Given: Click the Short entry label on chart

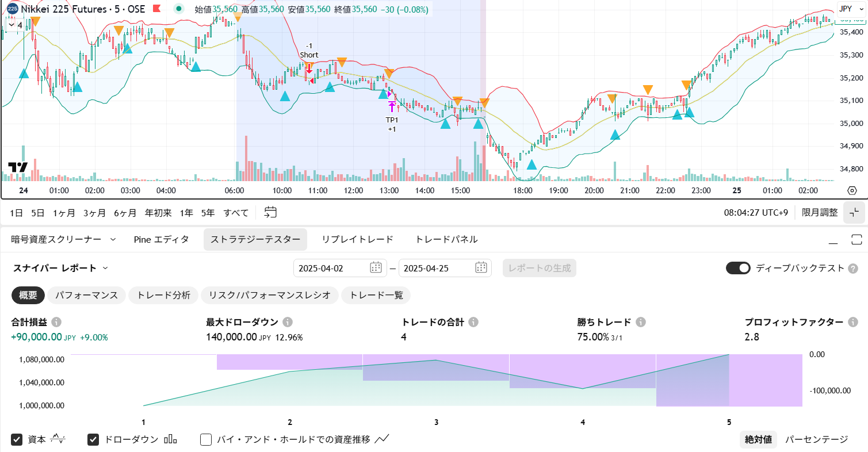Looking at the screenshot, I should tap(309, 55).
